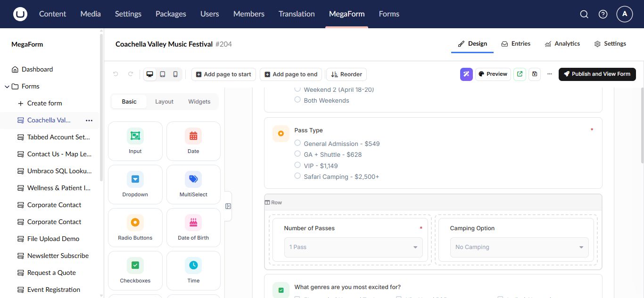The width and height of the screenshot is (644, 298).
Task: Switch to tablet preview device icon
Action: point(163,74)
